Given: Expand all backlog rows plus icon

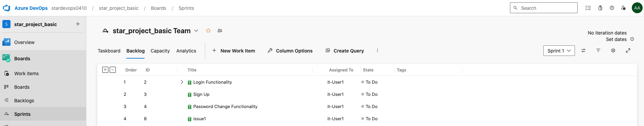Looking at the screenshot, I should pyautogui.click(x=105, y=70).
